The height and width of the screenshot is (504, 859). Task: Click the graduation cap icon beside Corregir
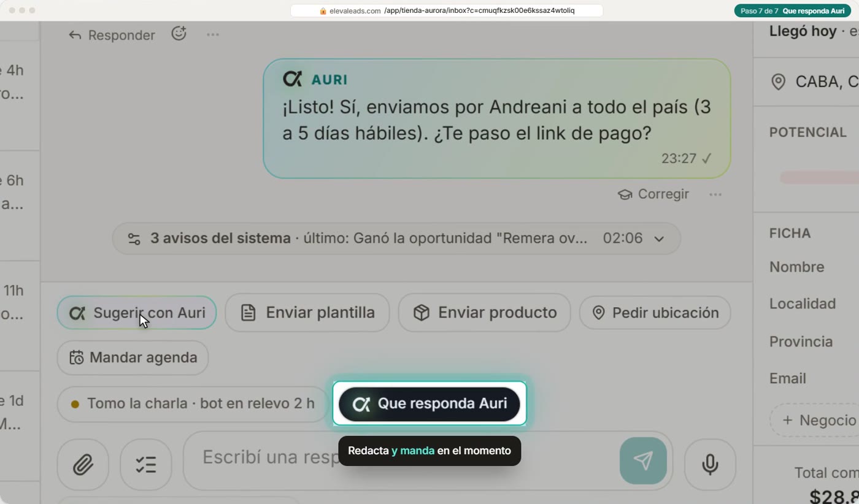625,194
